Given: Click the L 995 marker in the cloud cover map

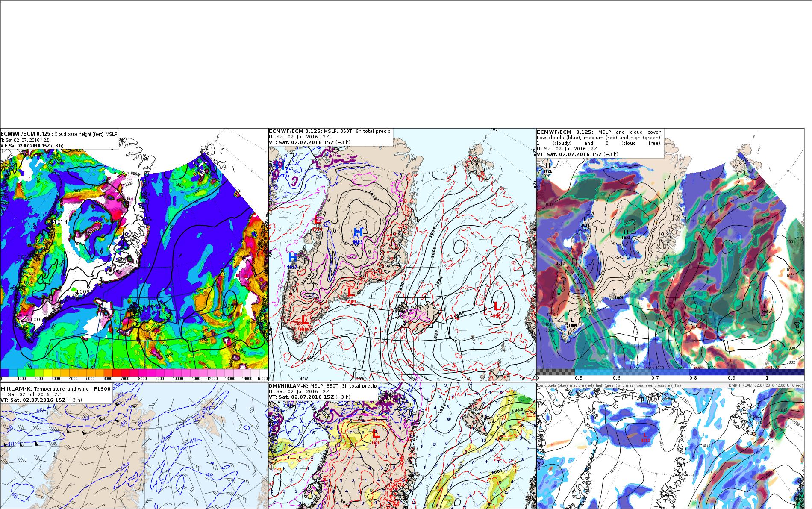Looking at the screenshot, I should (765, 308).
